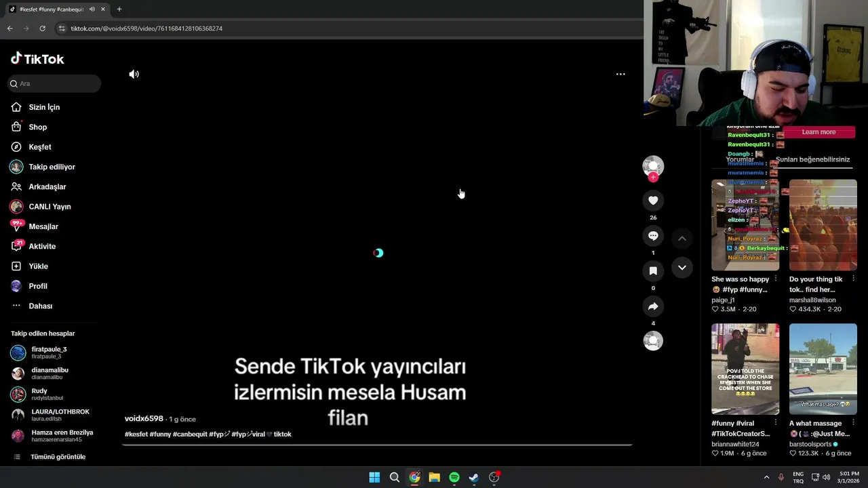Open Takip ediliyor feed
The width and height of the screenshot is (868, 488).
52,167
